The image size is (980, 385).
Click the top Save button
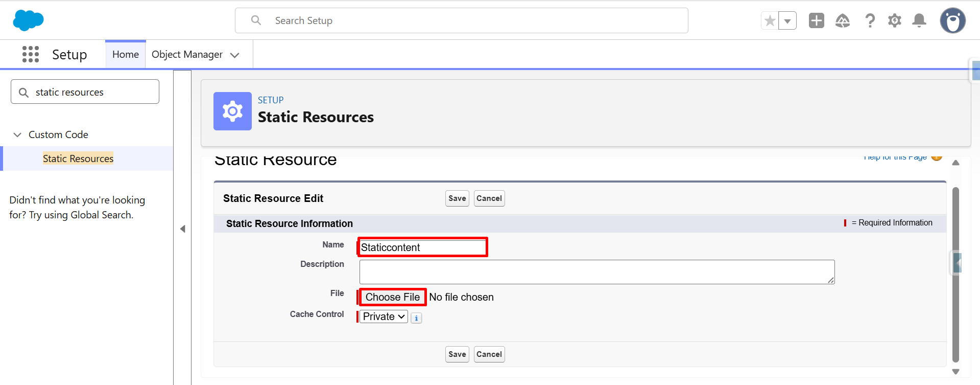[x=457, y=198]
